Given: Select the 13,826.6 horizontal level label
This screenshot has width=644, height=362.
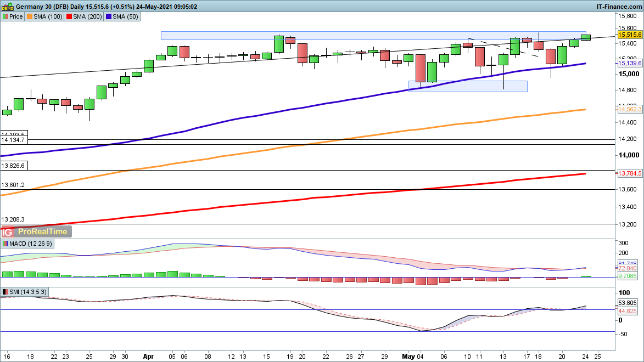Looking at the screenshot, I should pyautogui.click(x=13, y=165).
